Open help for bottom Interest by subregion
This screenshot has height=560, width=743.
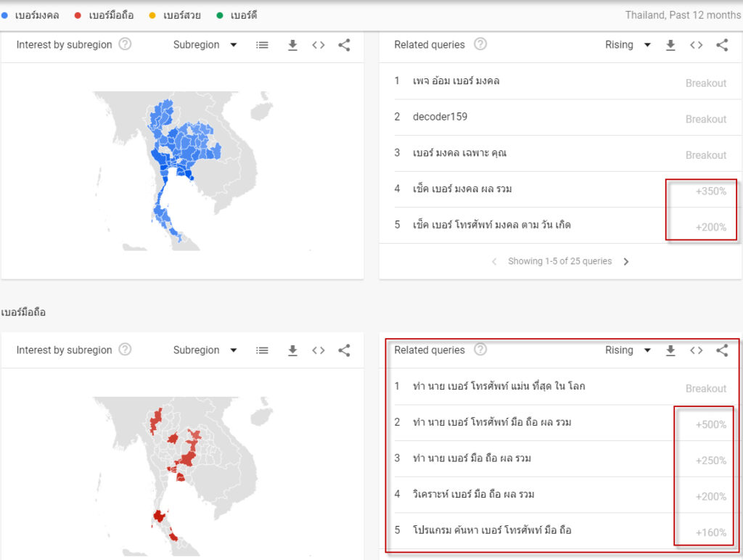[x=125, y=350]
